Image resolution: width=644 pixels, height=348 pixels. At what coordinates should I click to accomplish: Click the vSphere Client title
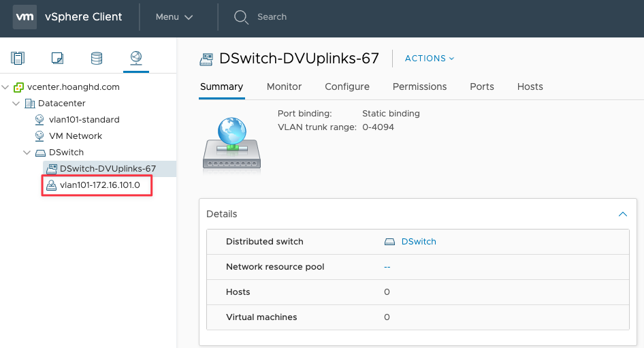[83, 17]
